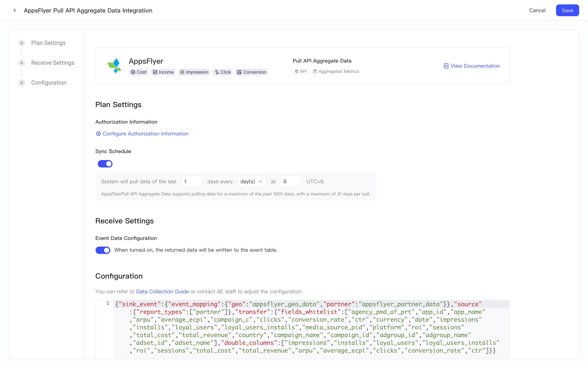The height and width of the screenshot is (368, 588).
Task: Click the Conversion tag icon
Action: pos(239,72)
